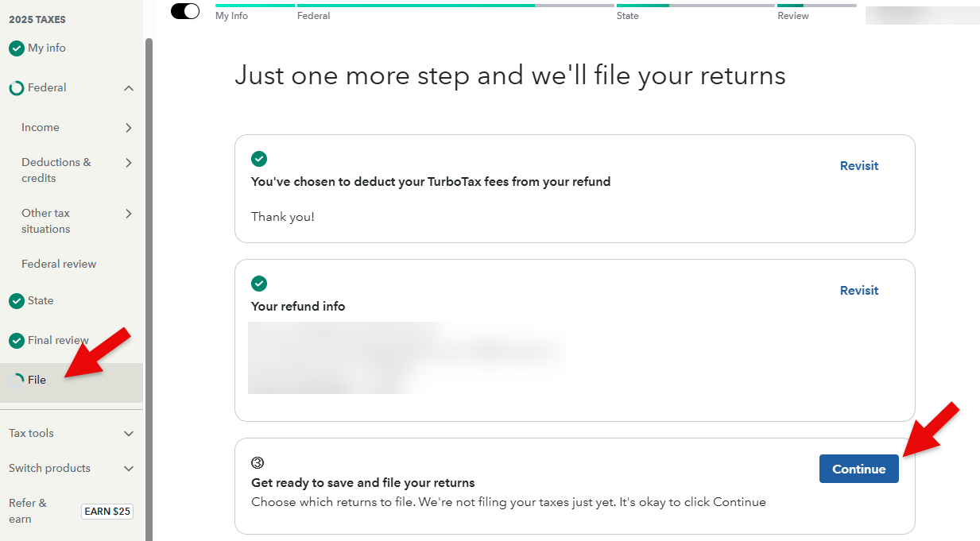The image size is (980, 541).
Task: Click Continue to file your returns
Action: click(858, 469)
